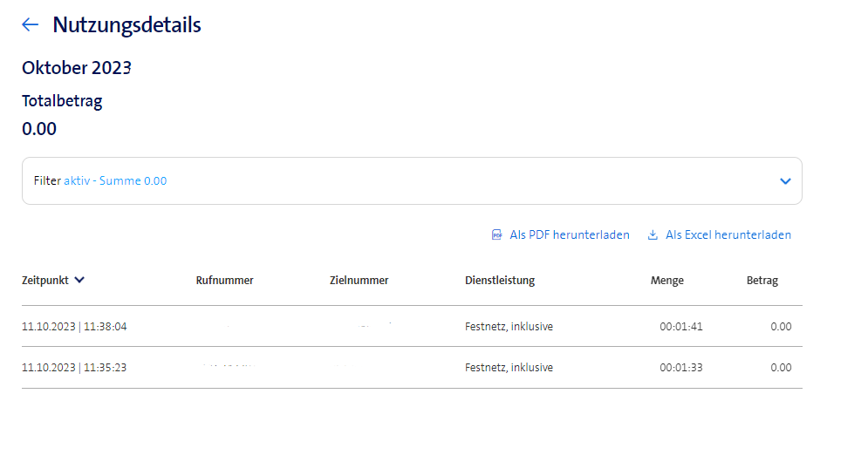
Task: Go back using the left arrow icon
Action: click(x=31, y=25)
